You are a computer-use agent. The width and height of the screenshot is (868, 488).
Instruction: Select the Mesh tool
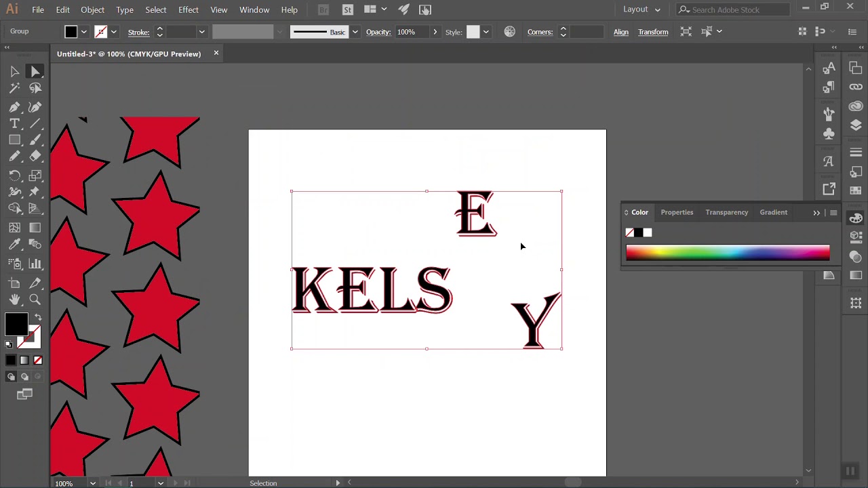click(14, 228)
